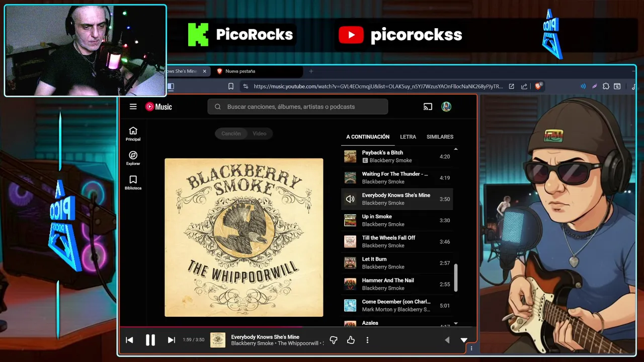Open Biblioteca in the sidebar

133,183
